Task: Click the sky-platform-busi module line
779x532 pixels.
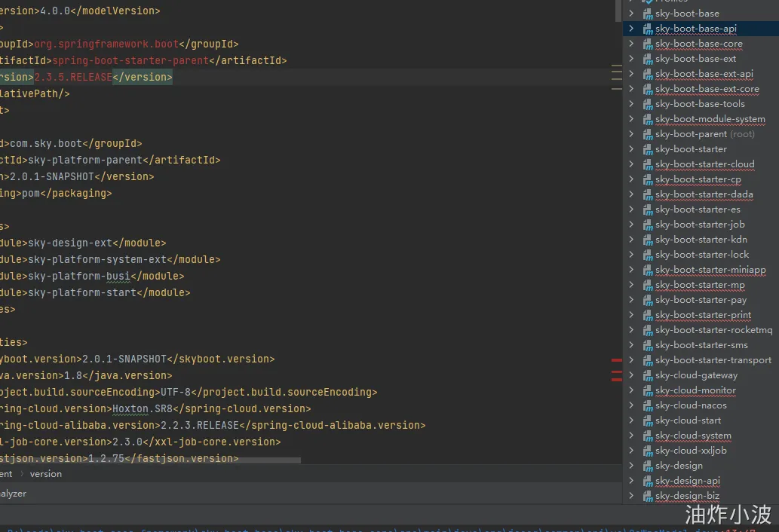Action: point(92,276)
